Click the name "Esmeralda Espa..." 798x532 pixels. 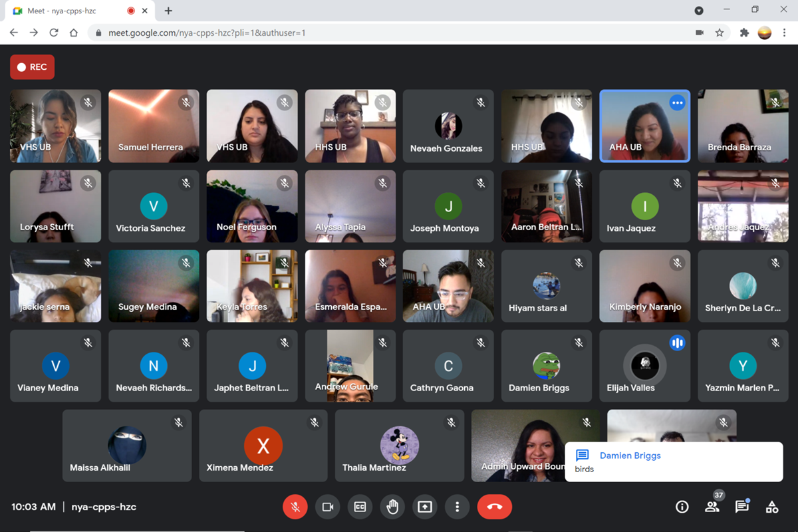coord(350,307)
